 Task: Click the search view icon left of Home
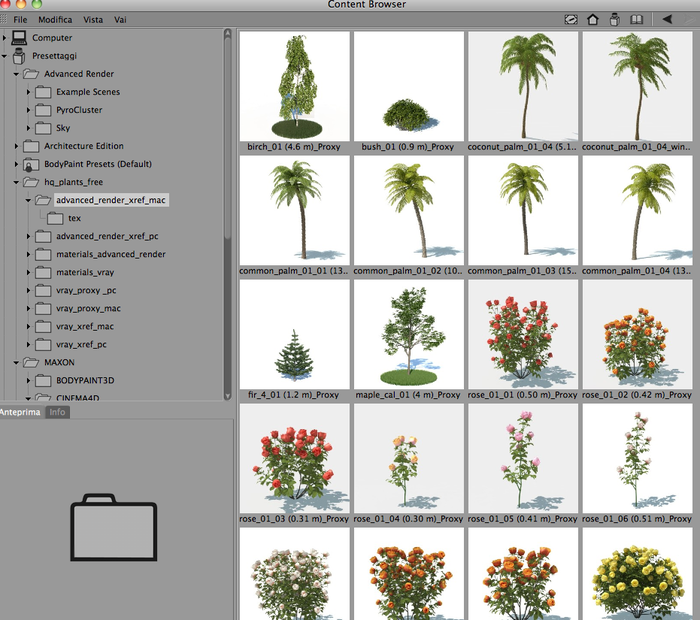pyautogui.click(x=571, y=20)
